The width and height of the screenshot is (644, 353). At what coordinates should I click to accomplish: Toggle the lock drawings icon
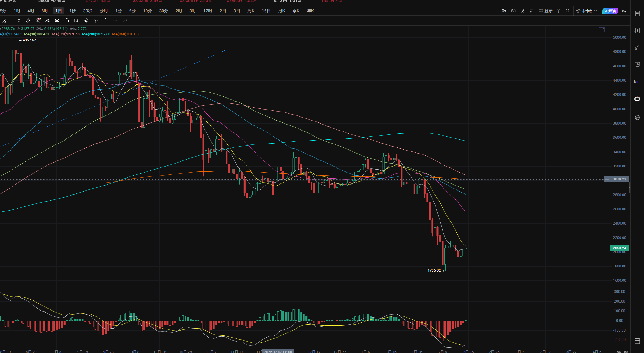[67, 21]
